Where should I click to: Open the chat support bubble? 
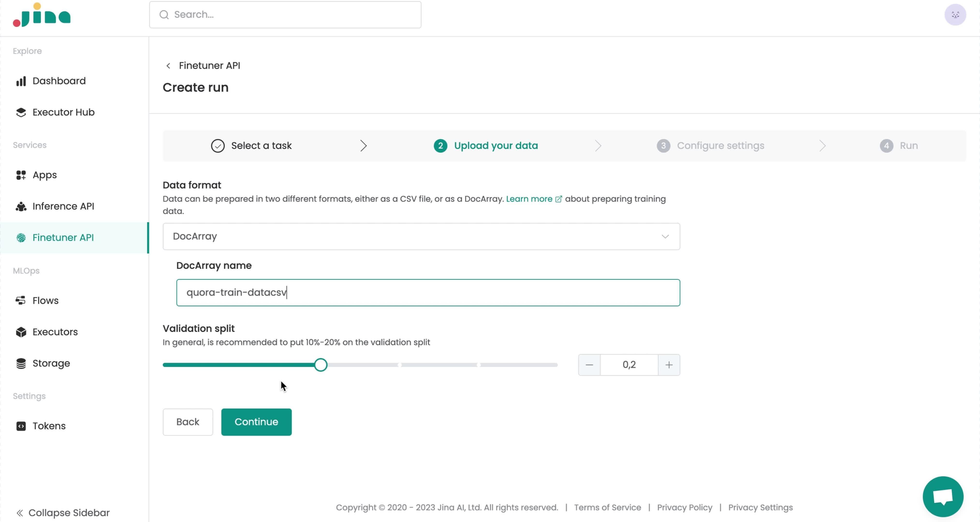pos(943,497)
